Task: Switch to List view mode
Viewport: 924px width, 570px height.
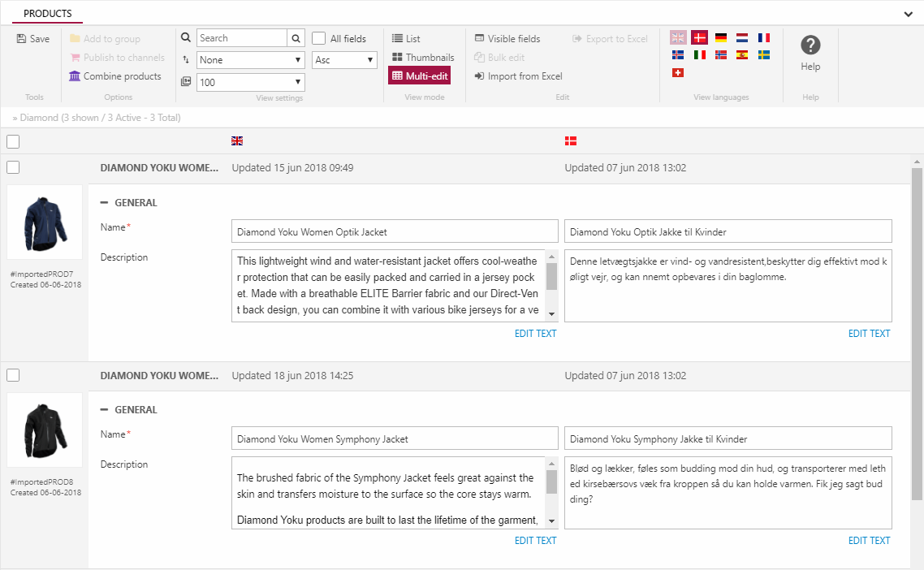Action: (x=406, y=39)
